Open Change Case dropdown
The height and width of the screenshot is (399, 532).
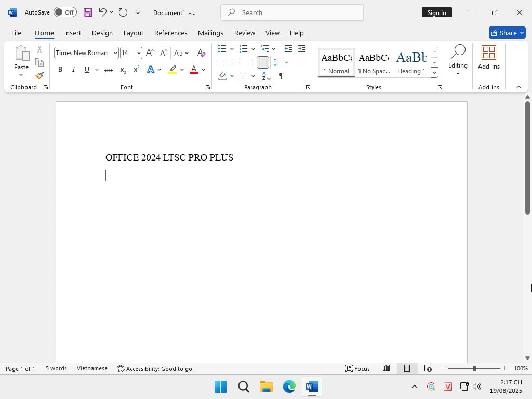[x=181, y=54]
